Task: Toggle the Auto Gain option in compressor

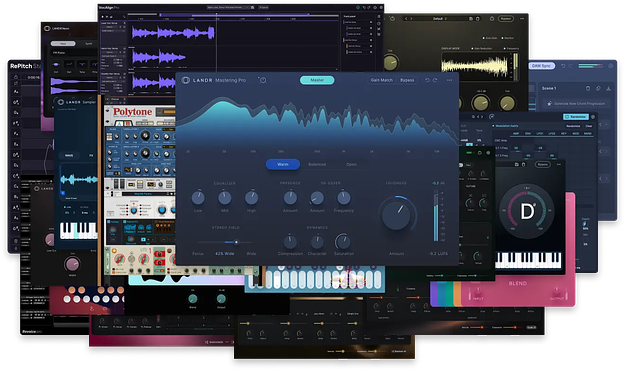Action: pyautogui.click(x=490, y=38)
